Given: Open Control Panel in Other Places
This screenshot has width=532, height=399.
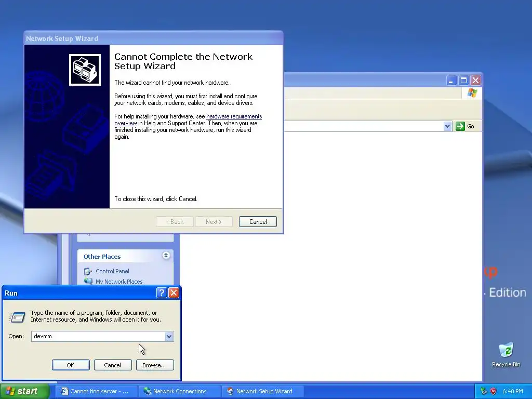Looking at the screenshot, I should [x=112, y=271].
